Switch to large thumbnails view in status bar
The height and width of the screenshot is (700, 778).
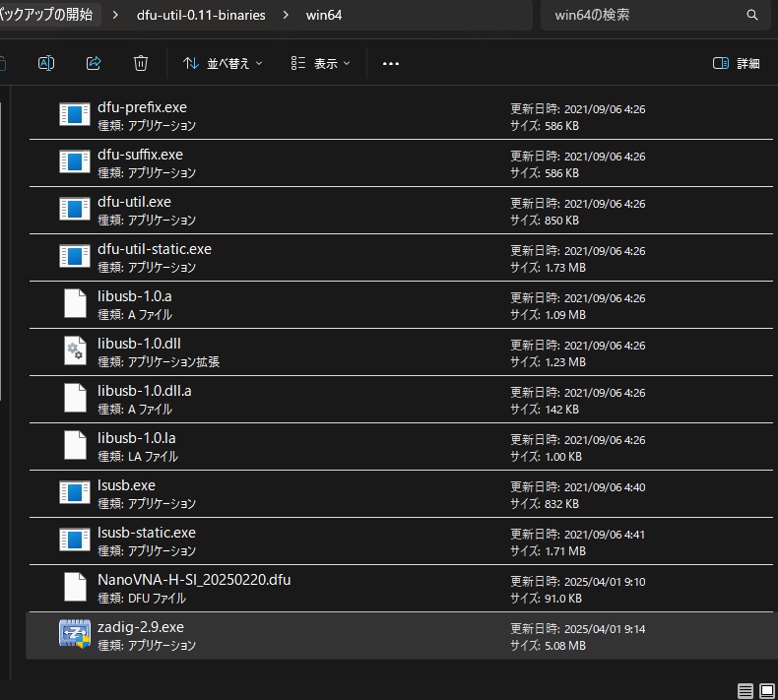(766, 691)
